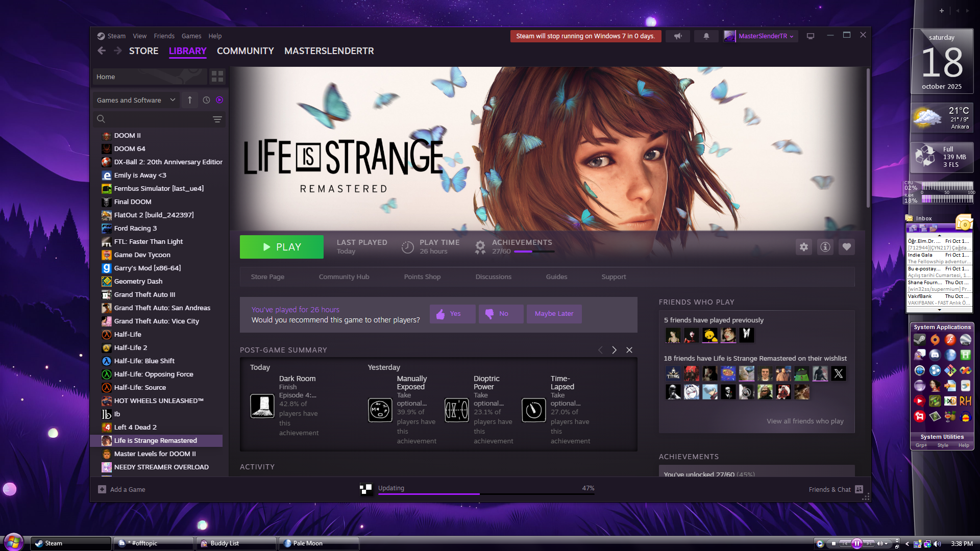Show previous post-game summary
Viewport: 980px width, 551px height.
tap(600, 350)
